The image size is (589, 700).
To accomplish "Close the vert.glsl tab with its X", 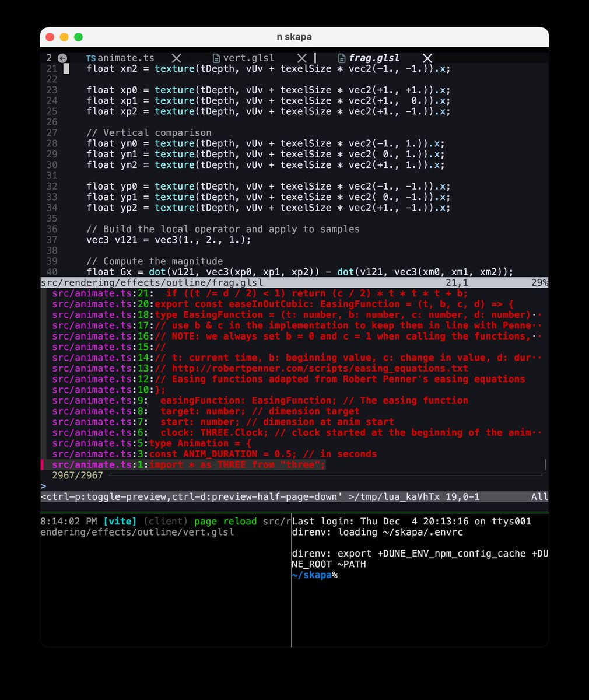I will pyautogui.click(x=301, y=58).
